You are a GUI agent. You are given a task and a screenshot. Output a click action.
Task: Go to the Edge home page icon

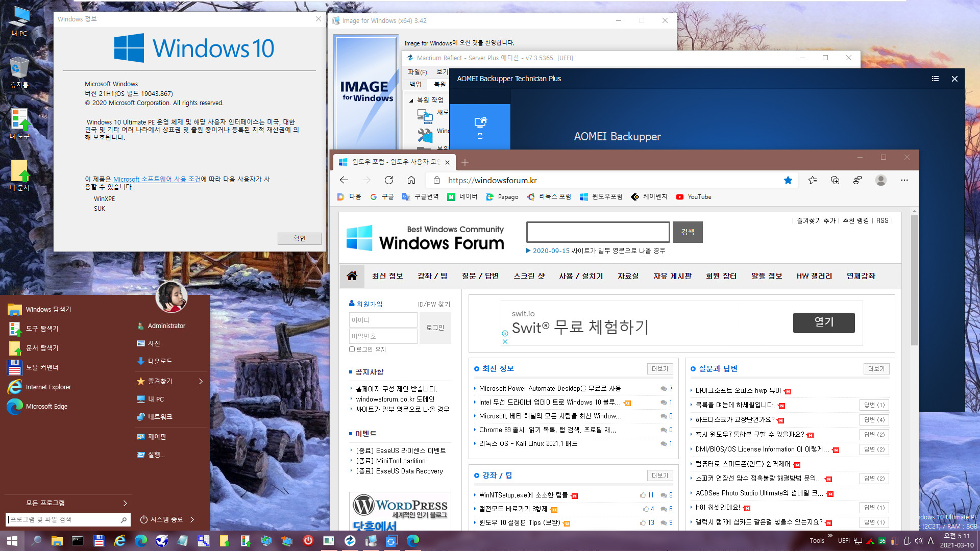point(411,180)
